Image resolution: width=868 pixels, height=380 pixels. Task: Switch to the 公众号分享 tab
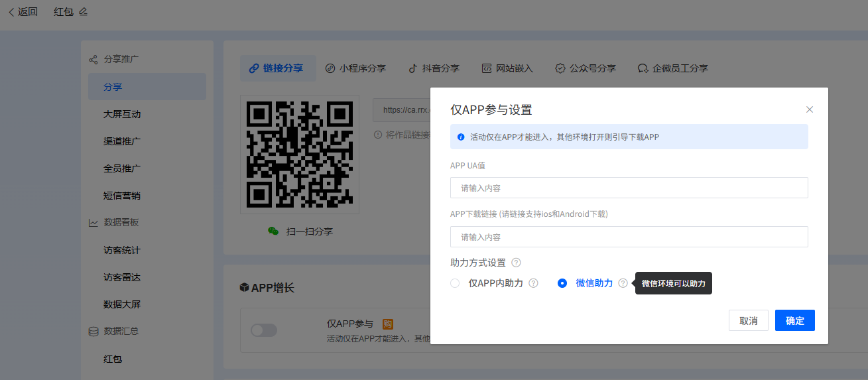586,68
